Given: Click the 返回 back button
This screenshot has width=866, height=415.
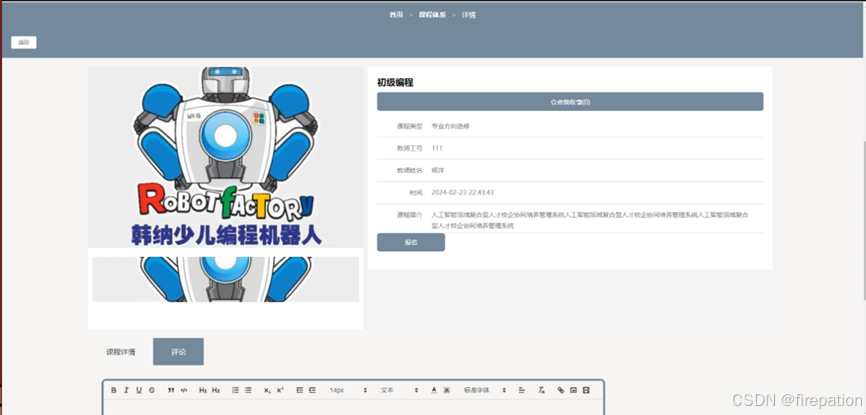Looking at the screenshot, I should pyautogui.click(x=24, y=43).
